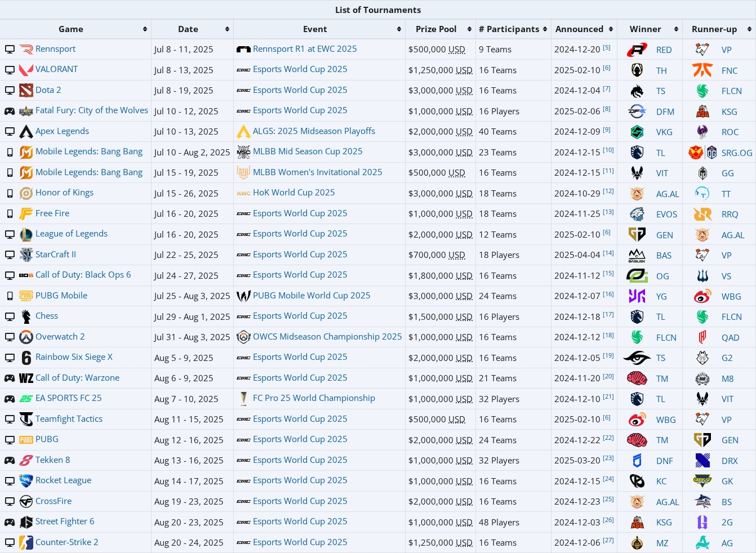The image size is (756, 553).
Task: Click the Overwatch 2 logo icon
Action: tap(26, 337)
